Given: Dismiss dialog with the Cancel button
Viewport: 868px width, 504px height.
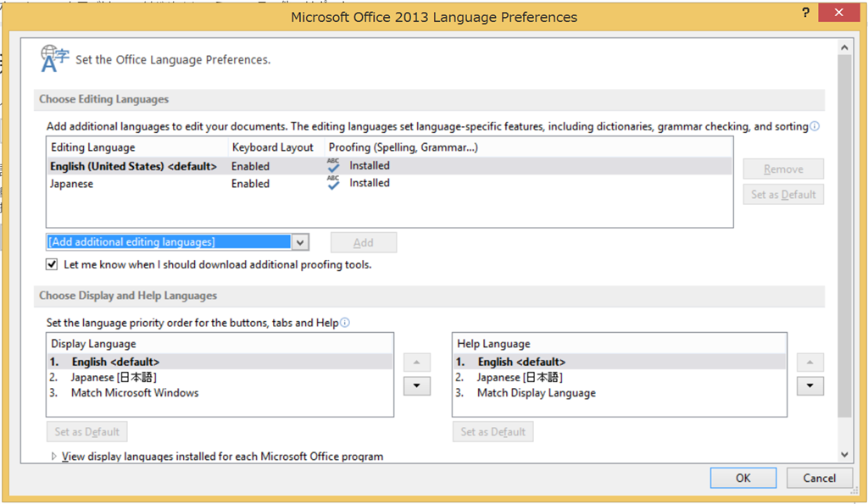Looking at the screenshot, I should pyautogui.click(x=820, y=478).
